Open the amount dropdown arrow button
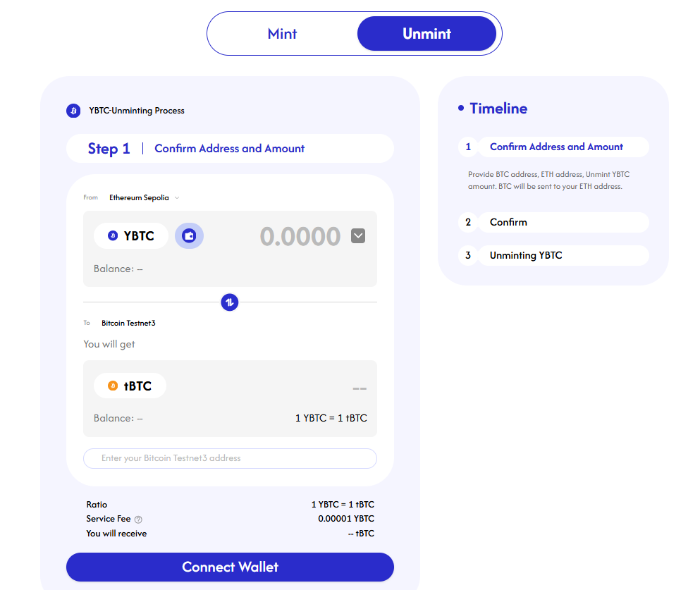The image size is (700, 590). pyautogui.click(x=358, y=235)
